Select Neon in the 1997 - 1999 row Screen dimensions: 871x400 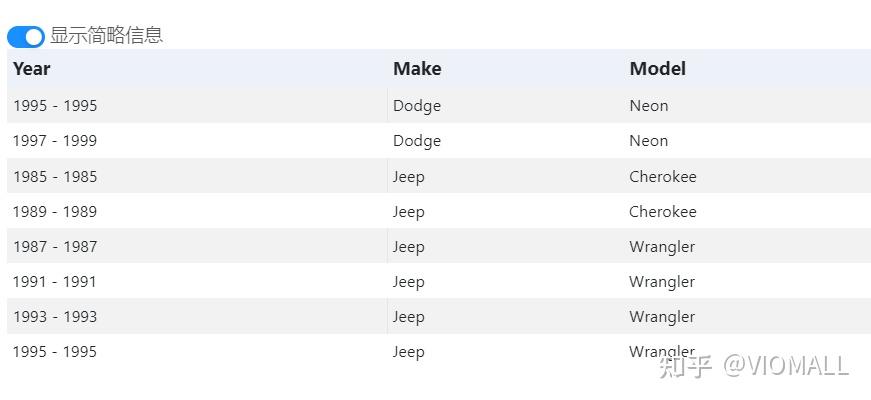[649, 141]
